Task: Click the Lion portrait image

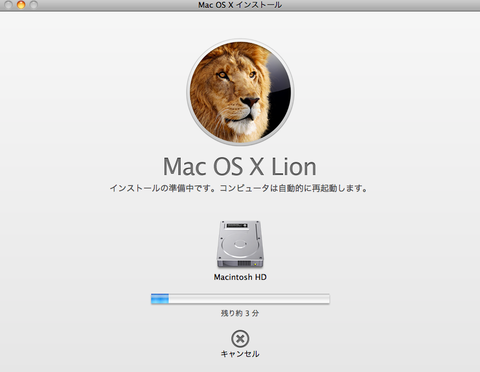Action: 240,92
